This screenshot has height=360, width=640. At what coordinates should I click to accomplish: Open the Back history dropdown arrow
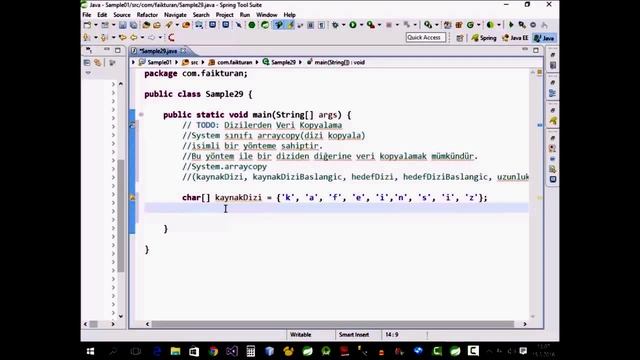pyautogui.click(x=142, y=38)
